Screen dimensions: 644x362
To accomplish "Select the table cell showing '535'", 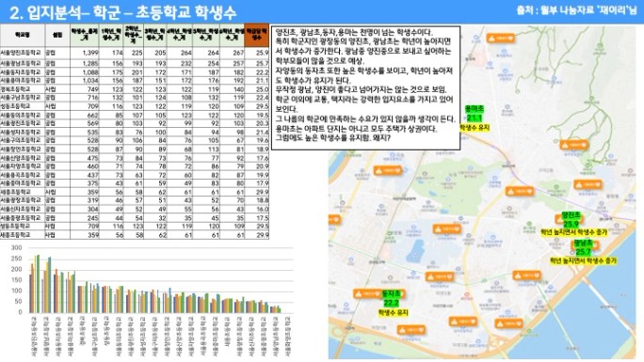I will coord(84,132).
